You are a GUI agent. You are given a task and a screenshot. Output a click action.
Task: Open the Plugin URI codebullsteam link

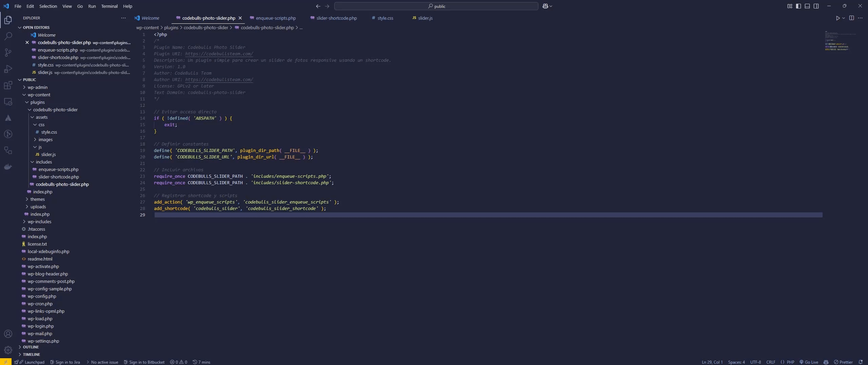coord(219,54)
